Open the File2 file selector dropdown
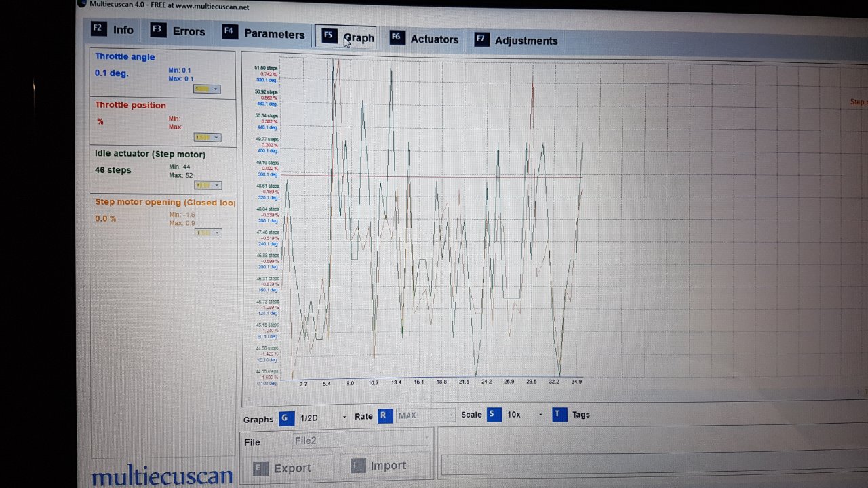Viewport: 868px width, 488px height. coord(362,441)
